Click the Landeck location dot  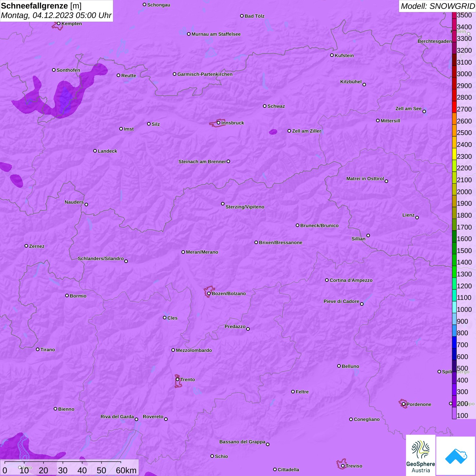[x=95, y=151]
